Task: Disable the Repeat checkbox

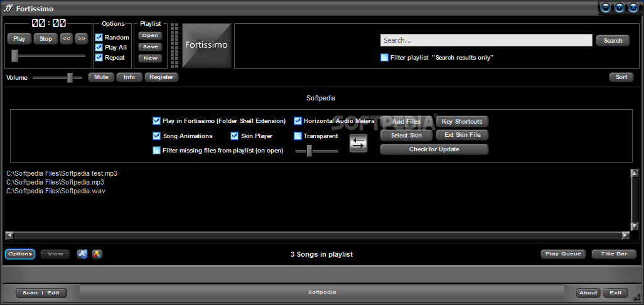Action: tap(99, 58)
